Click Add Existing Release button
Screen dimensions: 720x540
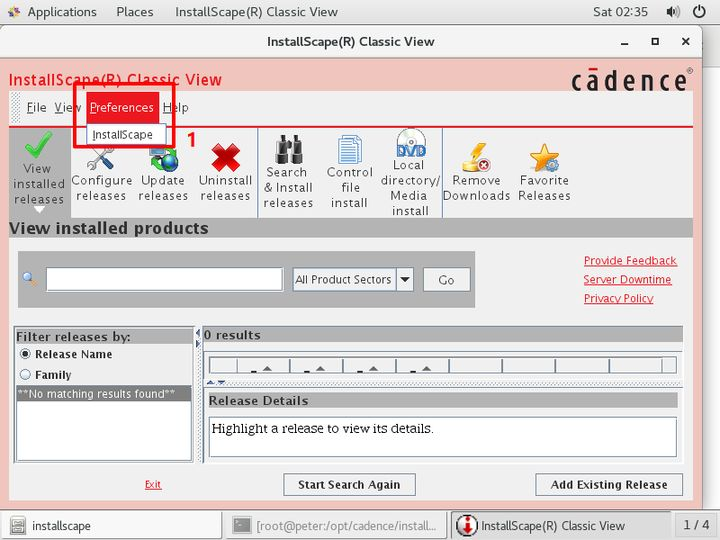[x=609, y=484]
